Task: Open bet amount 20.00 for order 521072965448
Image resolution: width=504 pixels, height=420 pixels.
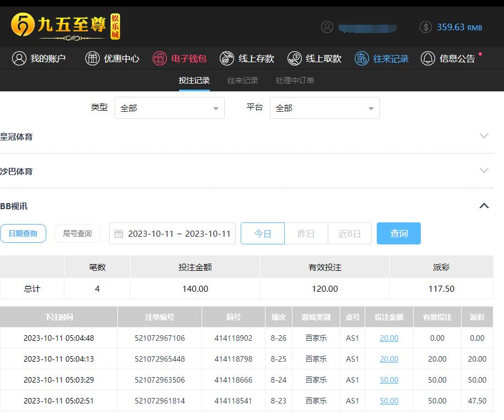Action: coord(389,359)
